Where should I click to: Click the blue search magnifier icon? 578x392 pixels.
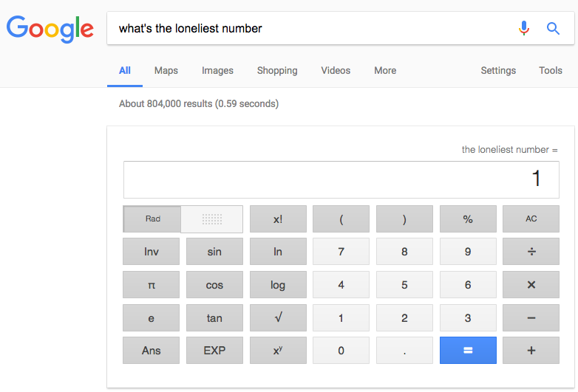(x=553, y=28)
